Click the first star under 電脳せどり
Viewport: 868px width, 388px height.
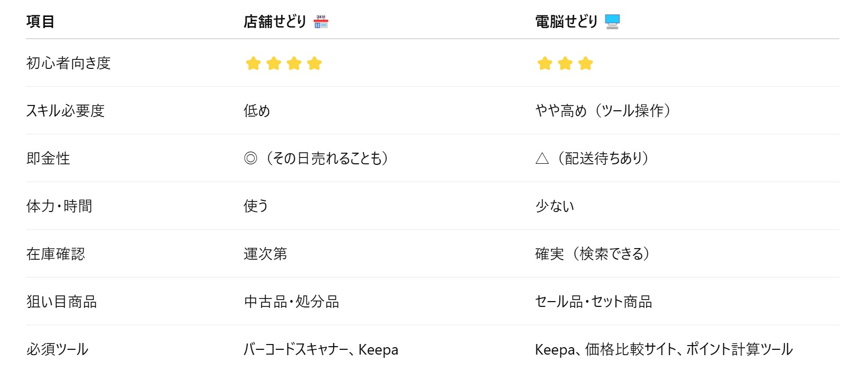pyautogui.click(x=544, y=64)
